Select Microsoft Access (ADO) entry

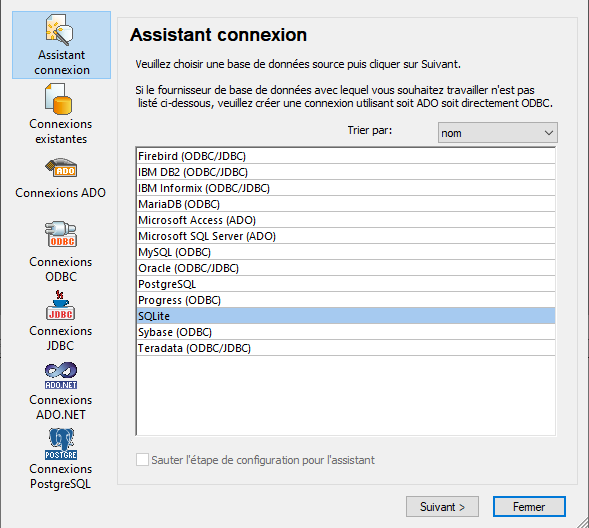point(346,220)
